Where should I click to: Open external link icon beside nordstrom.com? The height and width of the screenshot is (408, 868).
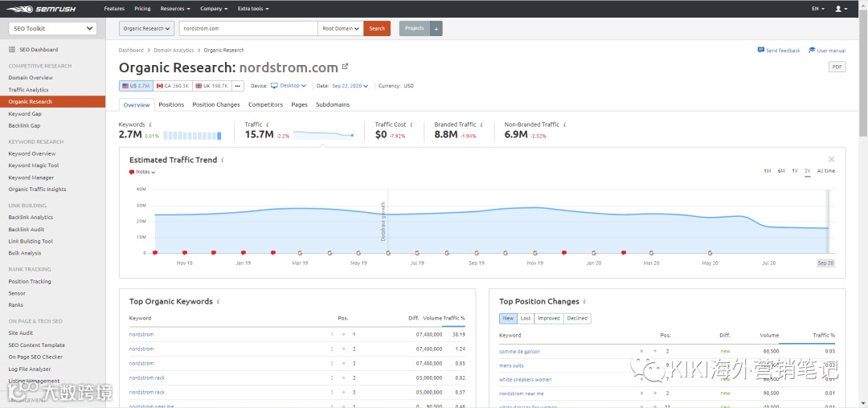(346, 67)
